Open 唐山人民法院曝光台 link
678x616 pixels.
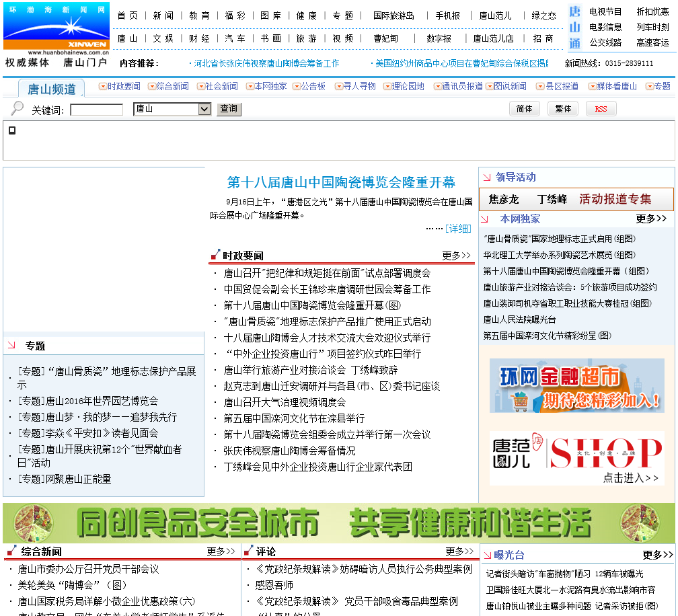pyautogui.click(x=519, y=320)
